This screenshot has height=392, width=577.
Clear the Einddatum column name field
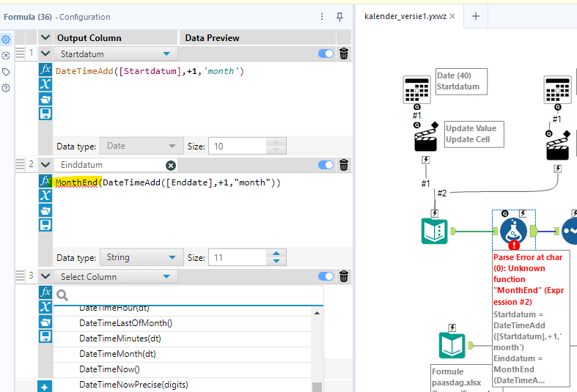pyautogui.click(x=171, y=166)
